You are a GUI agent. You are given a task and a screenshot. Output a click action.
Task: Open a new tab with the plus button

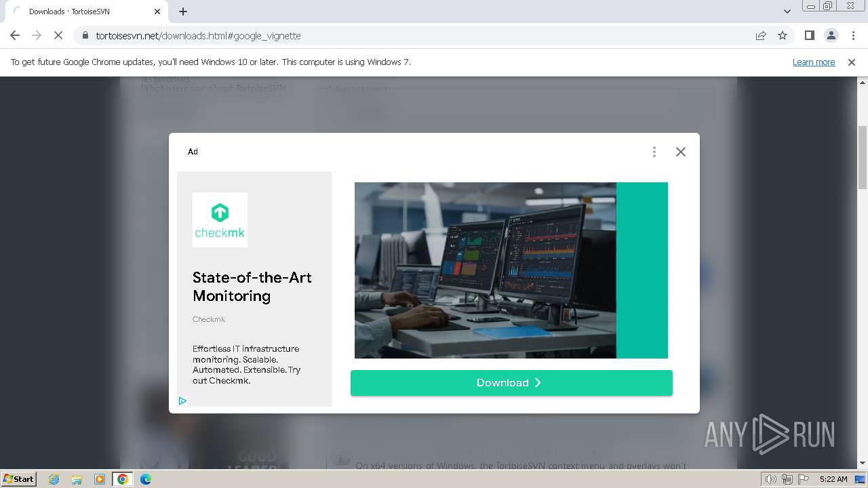[x=183, y=12]
